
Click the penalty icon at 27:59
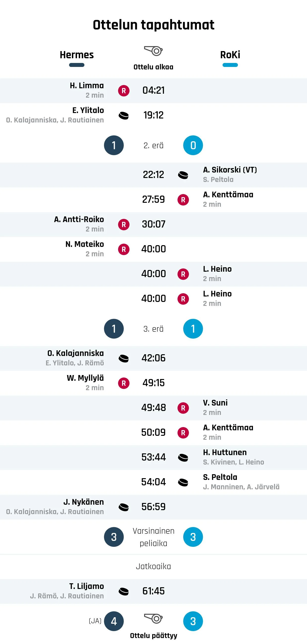coord(183,200)
